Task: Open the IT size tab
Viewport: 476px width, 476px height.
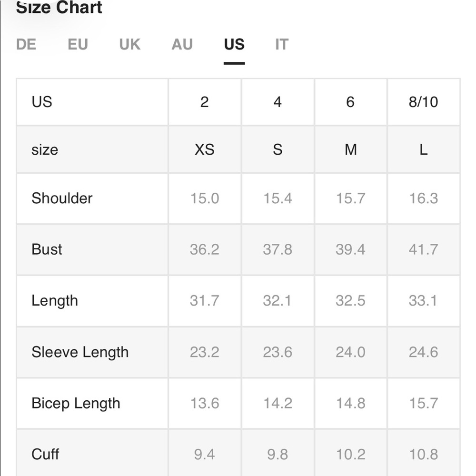Action: click(x=281, y=44)
